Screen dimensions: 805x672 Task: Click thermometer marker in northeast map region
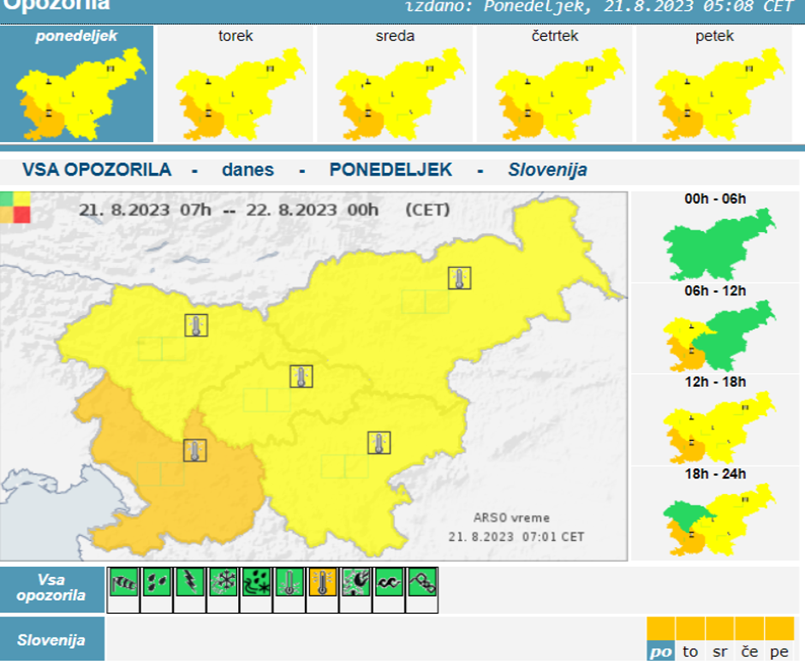(460, 278)
